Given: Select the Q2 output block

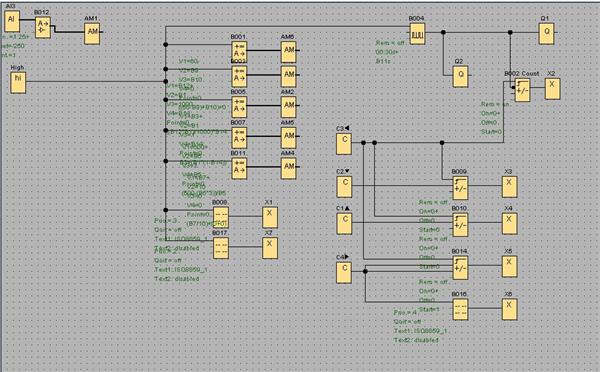Looking at the screenshot, I should pyautogui.click(x=460, y=76).
